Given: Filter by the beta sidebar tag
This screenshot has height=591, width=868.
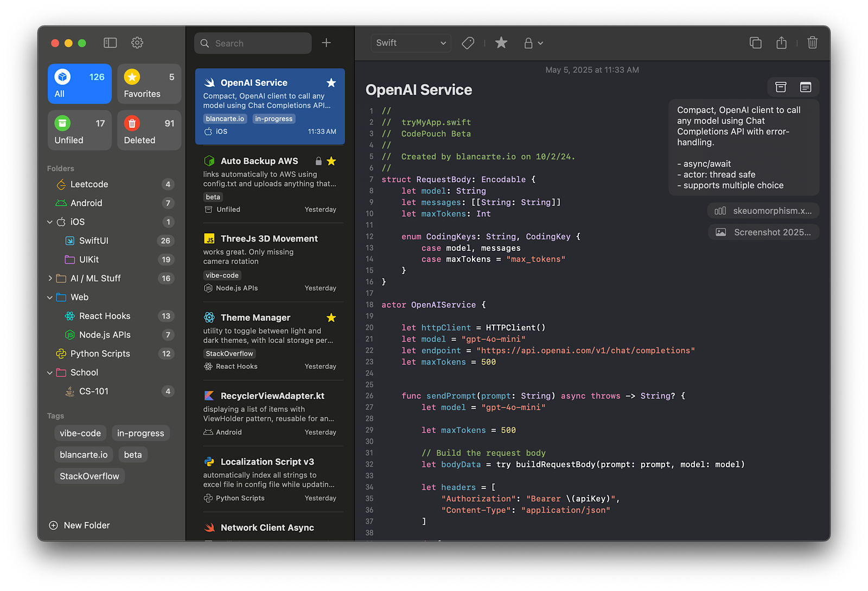Looking at the screenshot, I should (133, 455).
